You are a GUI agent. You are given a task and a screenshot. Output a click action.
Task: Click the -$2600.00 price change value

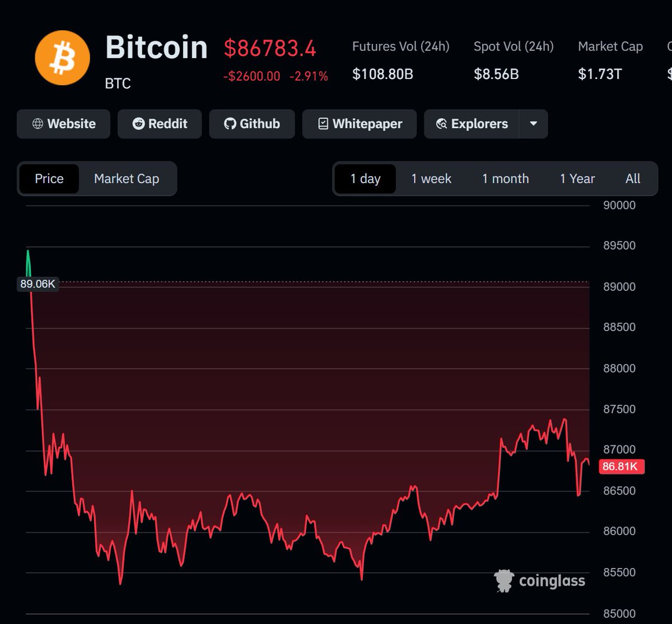pos(251,76)
